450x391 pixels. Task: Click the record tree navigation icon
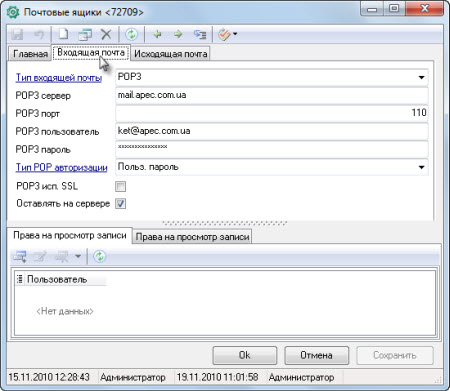200,34
